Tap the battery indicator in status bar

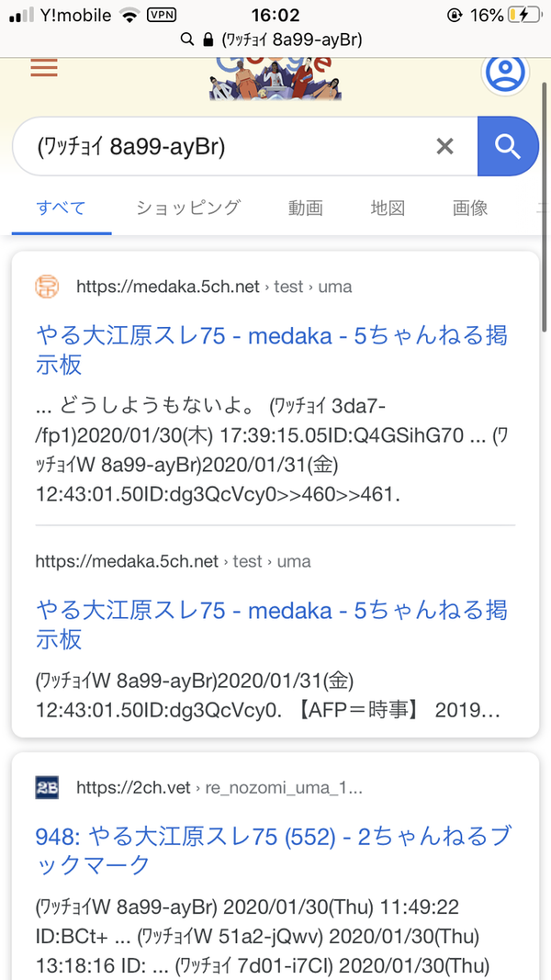[x=522, y=16]
